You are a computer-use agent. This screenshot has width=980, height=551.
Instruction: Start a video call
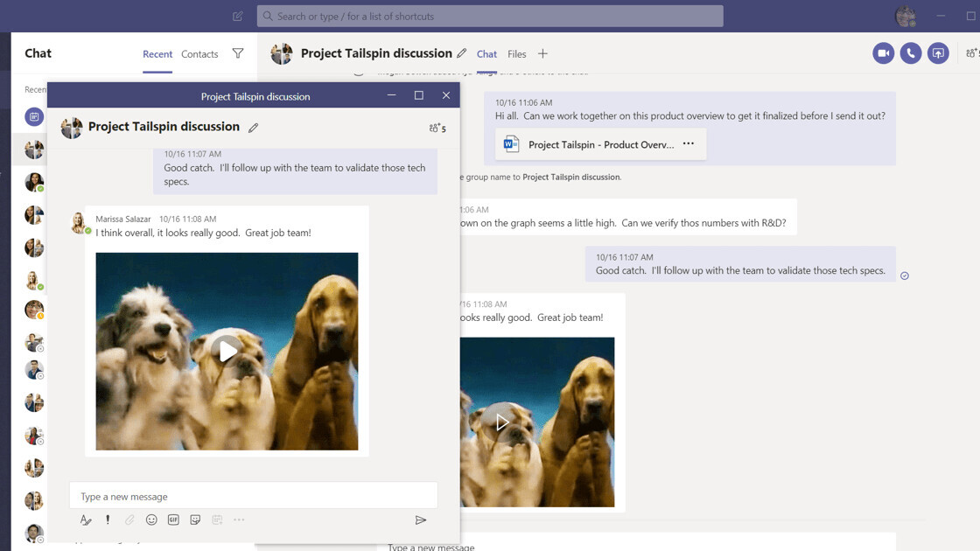(883, 53)
